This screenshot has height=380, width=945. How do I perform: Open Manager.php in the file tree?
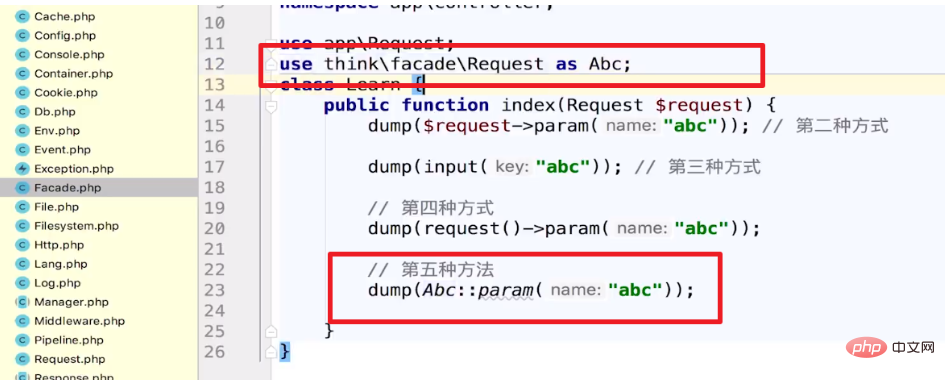71,302
